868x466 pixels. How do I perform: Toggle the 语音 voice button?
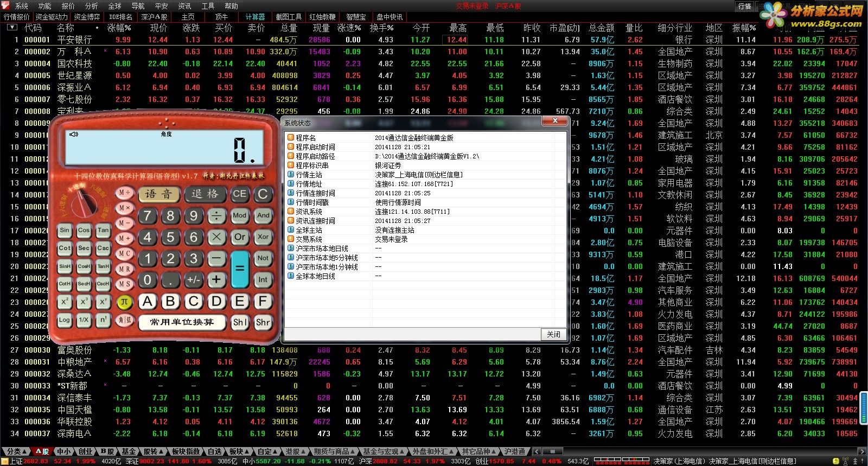click(158, 194)
